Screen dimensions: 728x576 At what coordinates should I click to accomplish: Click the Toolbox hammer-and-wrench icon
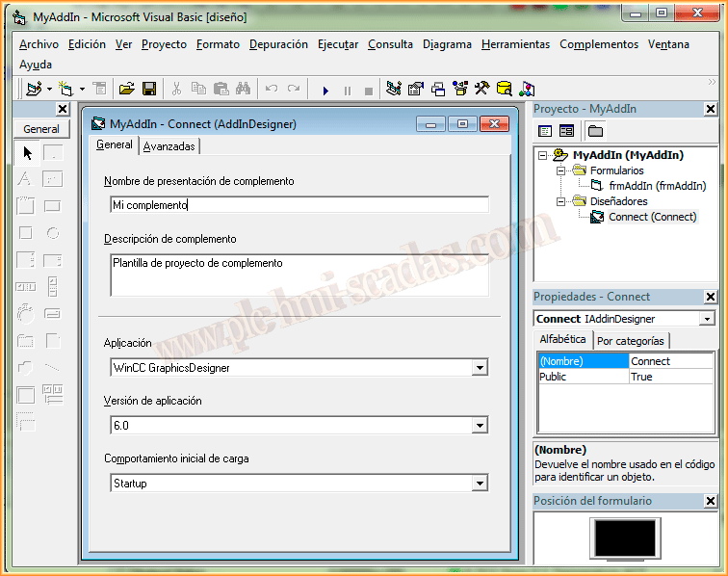coord(481,90)
